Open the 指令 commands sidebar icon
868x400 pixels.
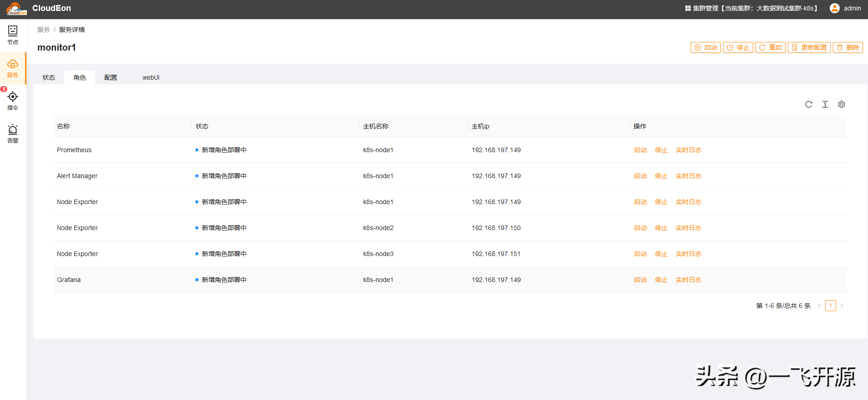[x=13, y=101]
